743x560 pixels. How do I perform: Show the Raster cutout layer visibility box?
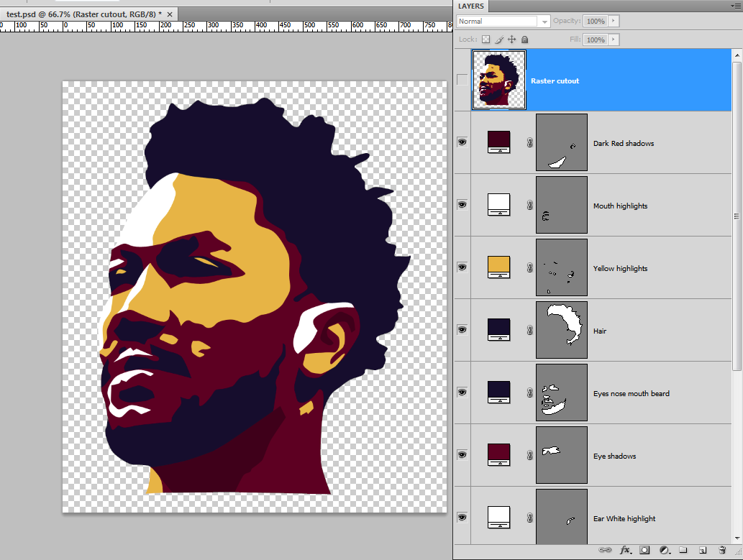click(x=462, y=80)
